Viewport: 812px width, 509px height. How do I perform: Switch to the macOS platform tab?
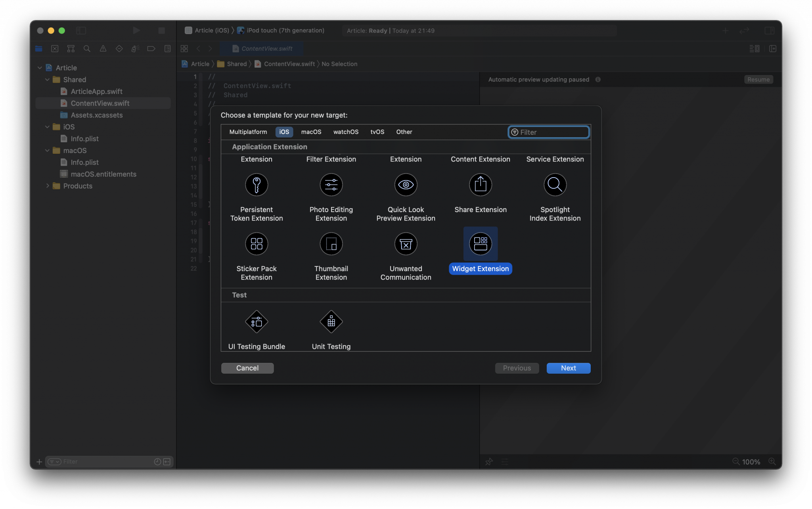[x=311, y=132]
